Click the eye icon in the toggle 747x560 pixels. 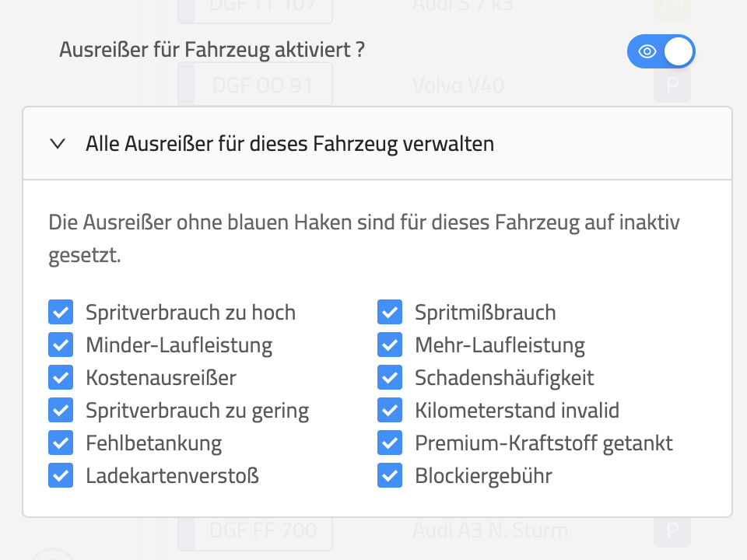click(647, 52)
